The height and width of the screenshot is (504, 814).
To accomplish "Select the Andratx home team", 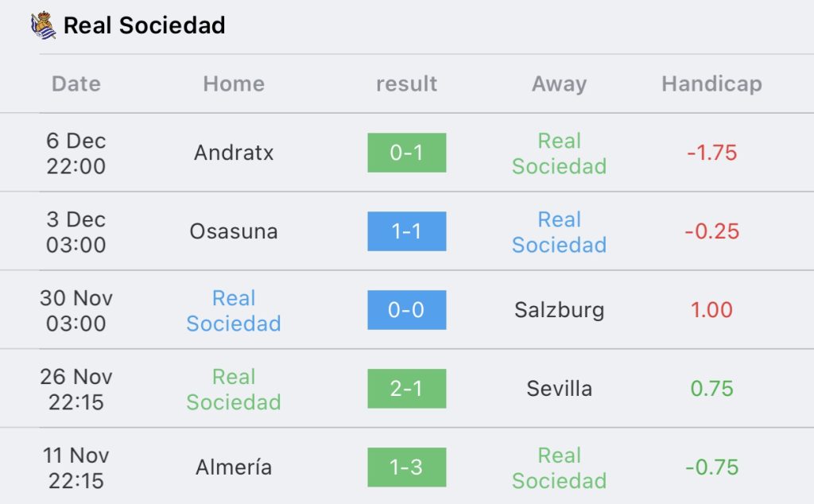I will (x=234, y=153).
